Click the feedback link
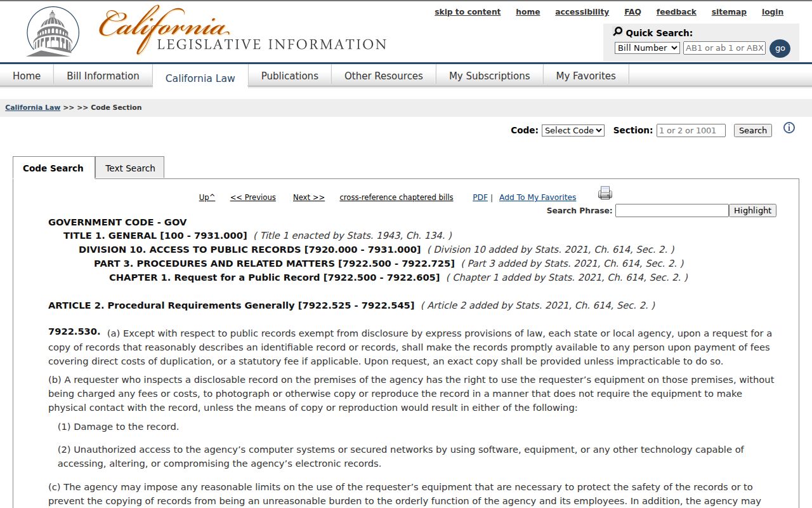The width and height of the screenshot is (812, 508). pos(676,12)
